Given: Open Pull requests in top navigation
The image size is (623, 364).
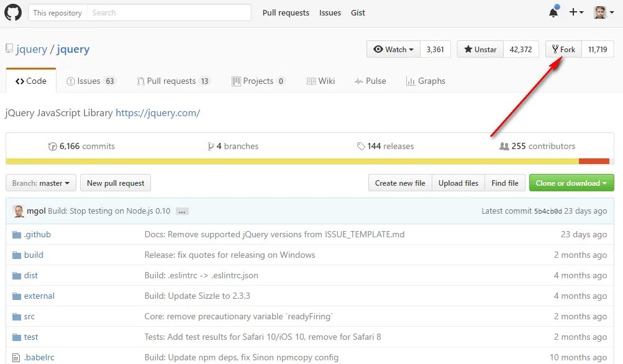Looking at the screenshot, I should coord(286,12).
